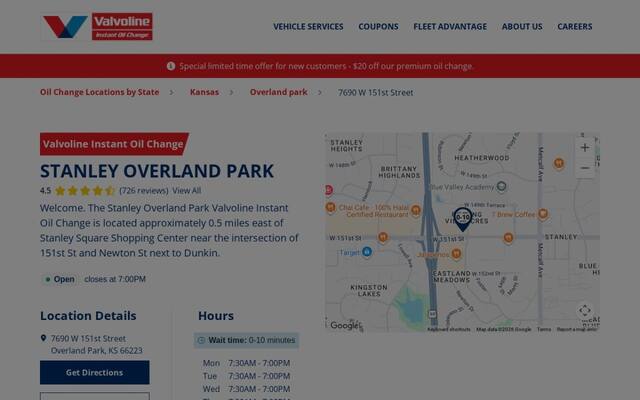Open Overland park breadcrumb link
The width and height of the screenshot is (640, 400).
click(278, 92)
